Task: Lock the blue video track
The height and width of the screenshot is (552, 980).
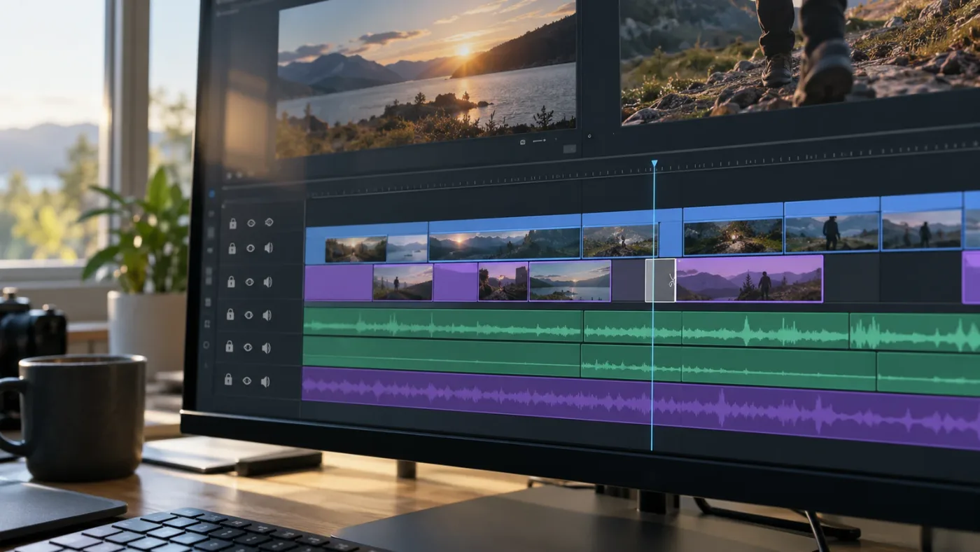Action: (232, 248)
